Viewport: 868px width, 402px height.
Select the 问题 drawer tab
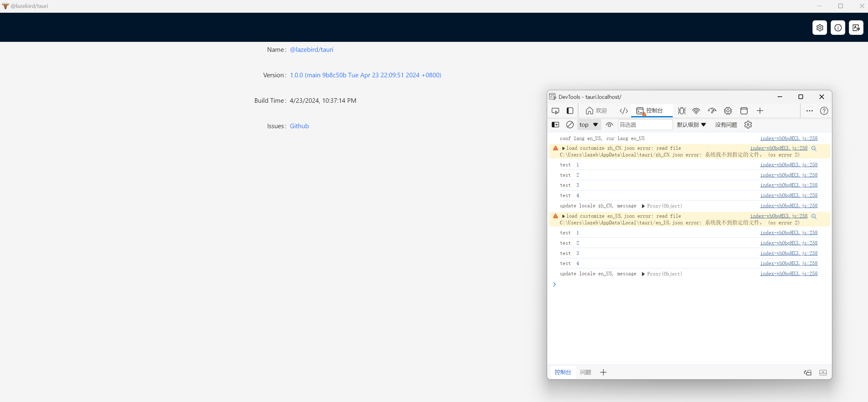click(586, 372)
